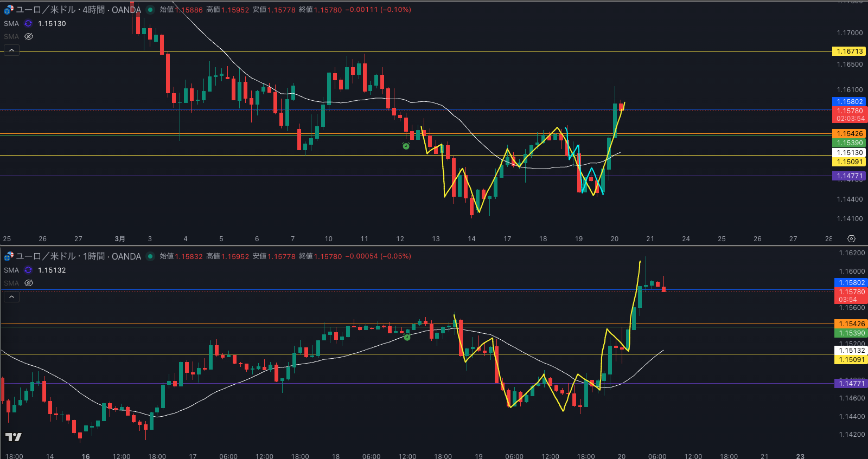Click the orange 1.15426 price label in upper chart

(x=849, y=134)
